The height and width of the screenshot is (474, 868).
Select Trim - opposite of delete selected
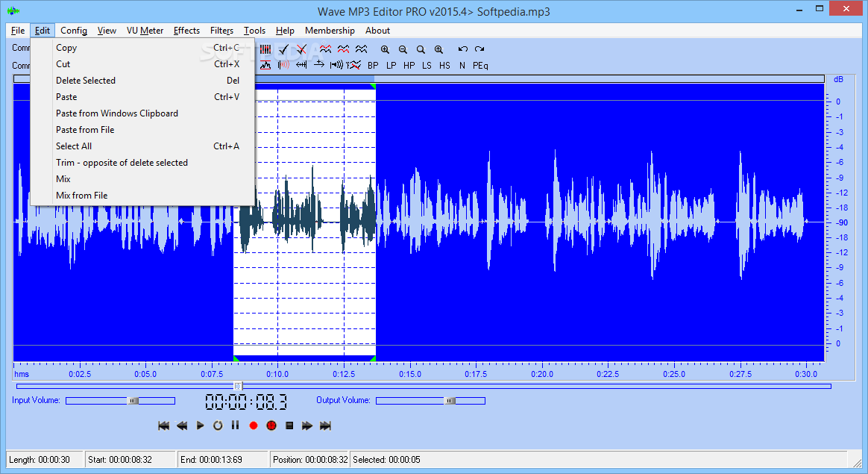click(x=143, y=163)
